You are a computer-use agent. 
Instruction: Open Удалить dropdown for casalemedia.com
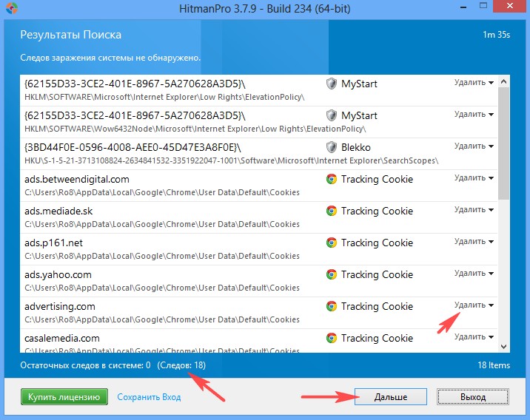(474, 336)
